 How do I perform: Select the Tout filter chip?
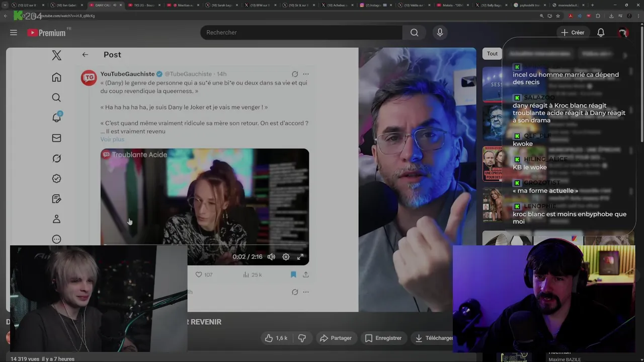[x=492, y=54]
